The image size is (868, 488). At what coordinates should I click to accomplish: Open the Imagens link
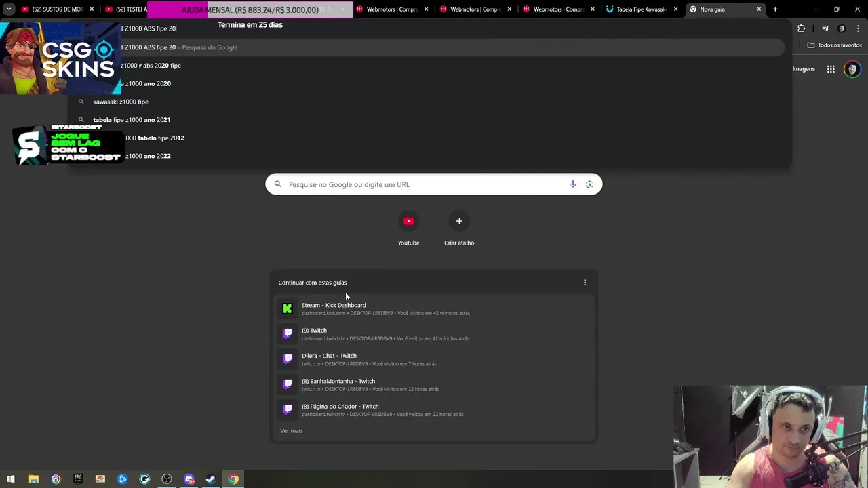click(804, 69)
